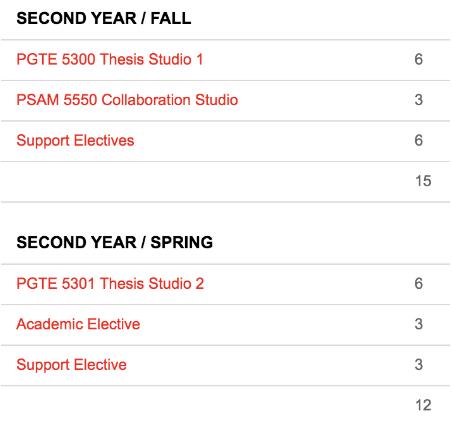The image size is (452, 421).
Task: Click the Fall total of 15 credits
Action: pyautogui.click(x=423, y=181)
